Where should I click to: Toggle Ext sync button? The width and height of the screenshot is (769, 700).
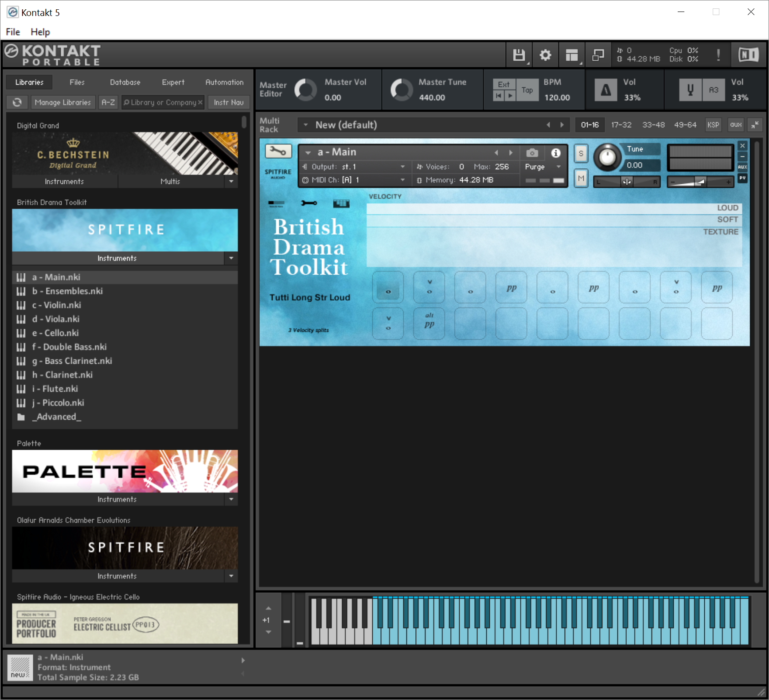click(x=504, y=84)
